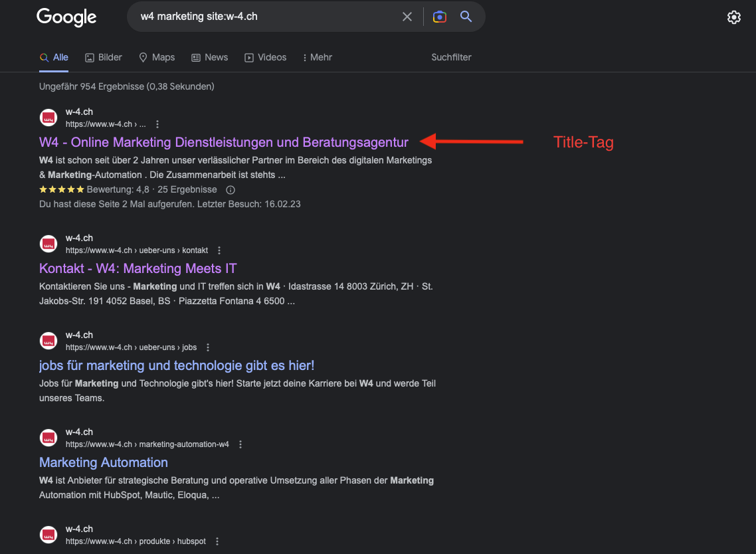Screen dimensions: 756x554
Task: Open more options for the jobs result
Action: pos(208,347)
